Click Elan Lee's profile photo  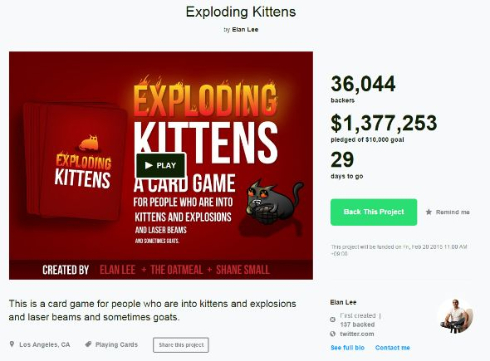click(x=456, y=316)
